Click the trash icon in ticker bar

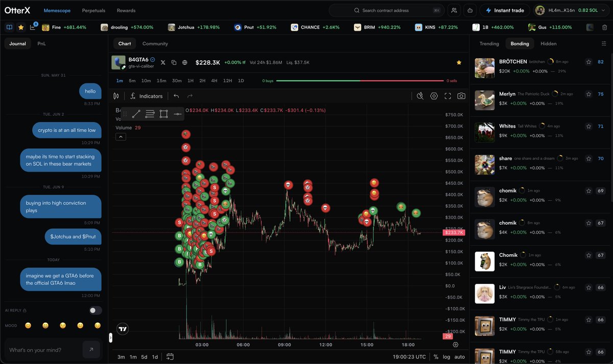coord(605,27)
